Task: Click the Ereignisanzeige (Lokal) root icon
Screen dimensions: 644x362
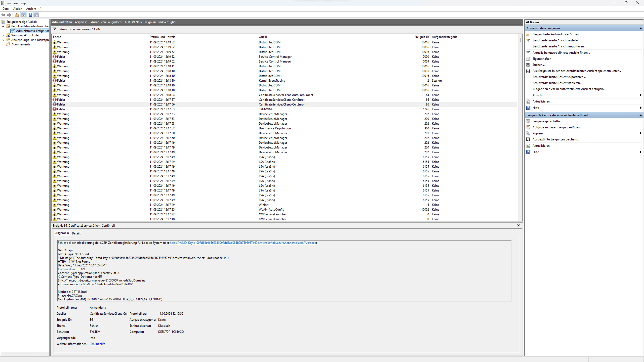Action: tap(3, 22)
